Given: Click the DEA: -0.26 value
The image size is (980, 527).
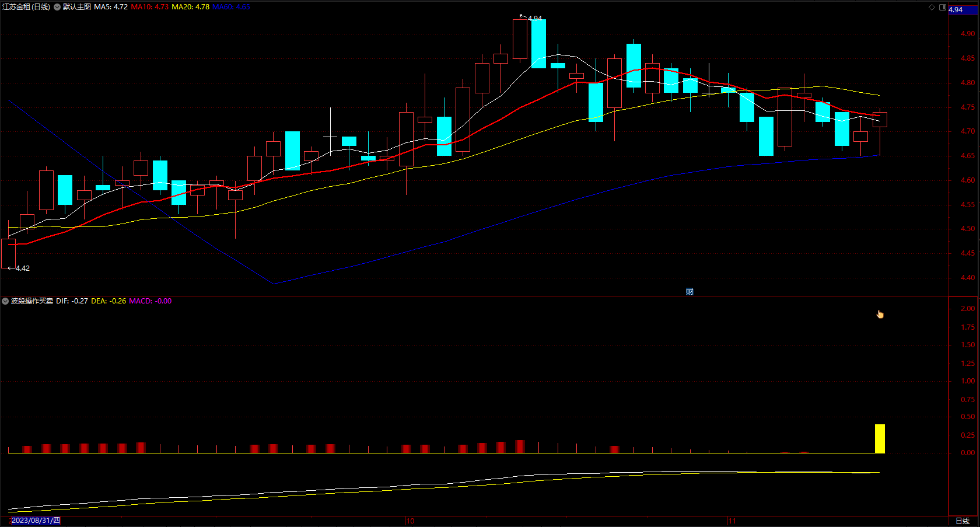Looking at the screenshot, I should click(108, 301).
